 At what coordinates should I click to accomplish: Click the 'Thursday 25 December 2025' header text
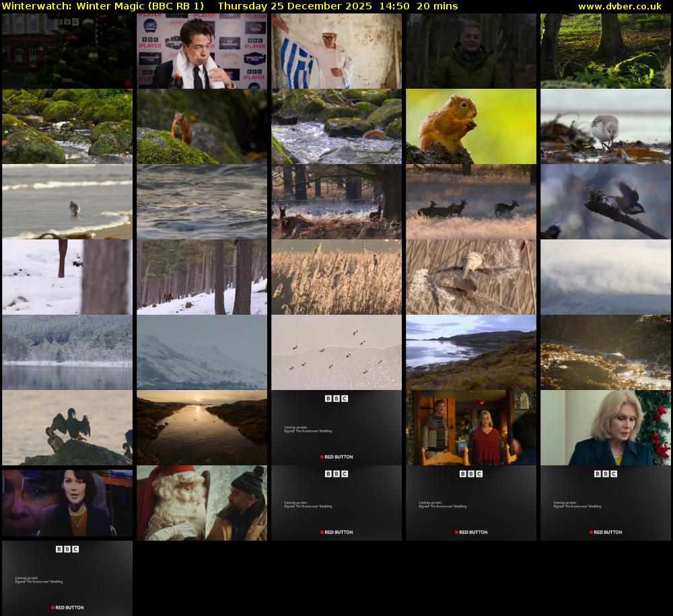(x=294, y=6)
